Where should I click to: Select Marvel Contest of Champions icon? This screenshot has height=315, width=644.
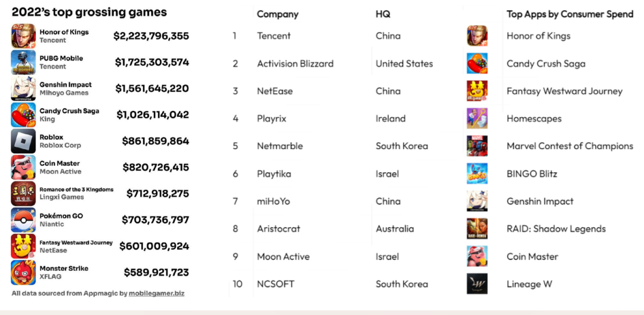477,146
